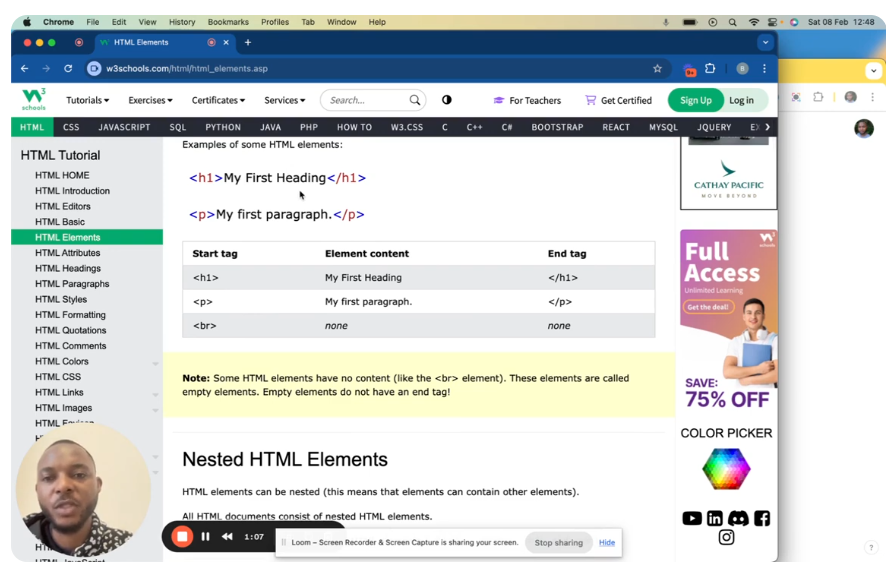
Task: Click the search magnifier icon
Action: [415, 100]
